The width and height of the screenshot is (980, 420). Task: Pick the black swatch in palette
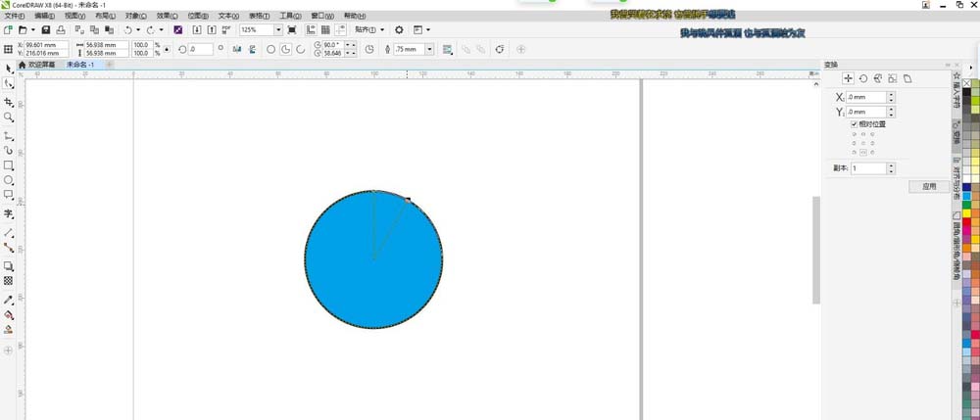tap(967, 92)
